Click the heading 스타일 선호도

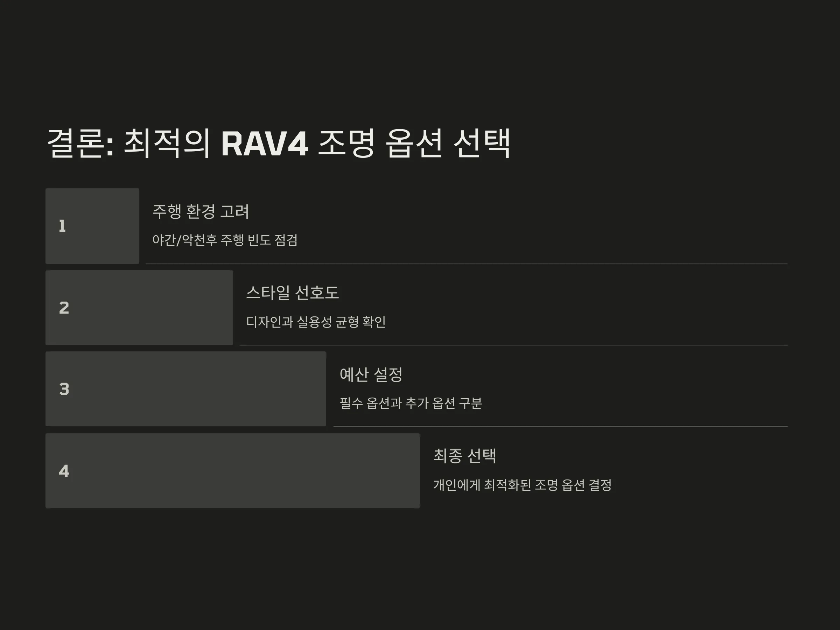292,293
